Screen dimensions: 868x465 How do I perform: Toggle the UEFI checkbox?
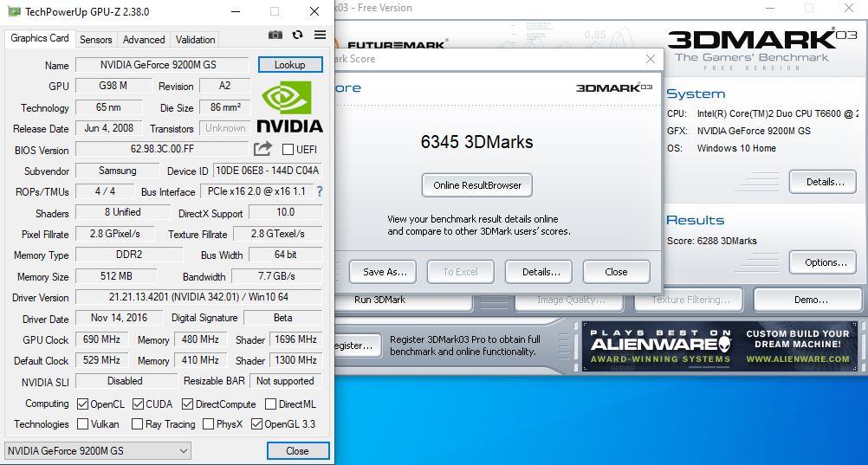288,150
